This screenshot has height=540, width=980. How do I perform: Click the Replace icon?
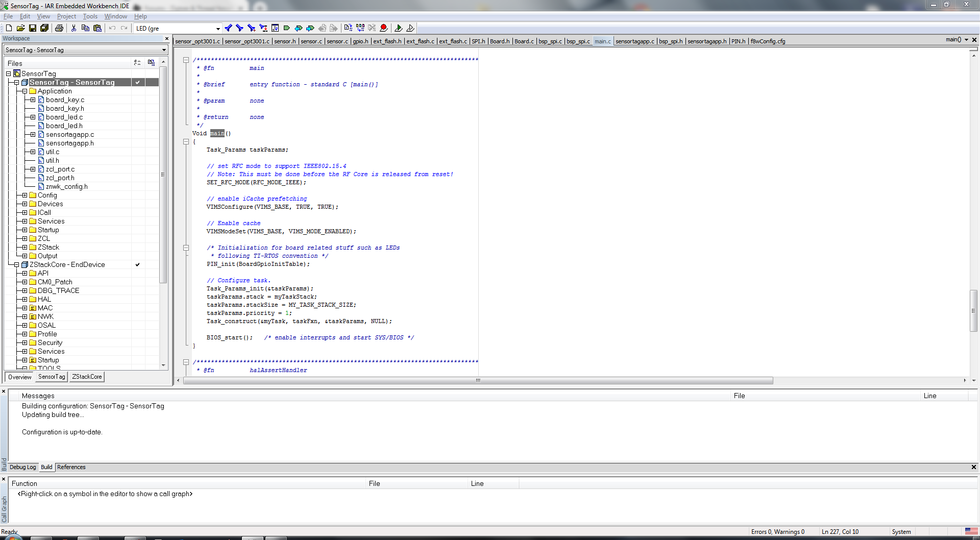pos(263,28)
